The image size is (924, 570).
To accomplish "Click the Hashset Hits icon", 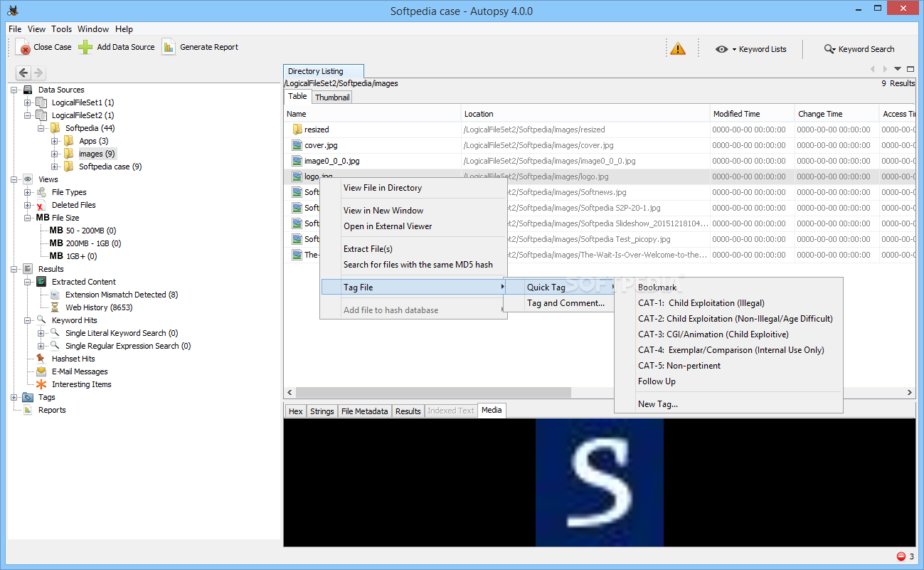I will 42,359.
